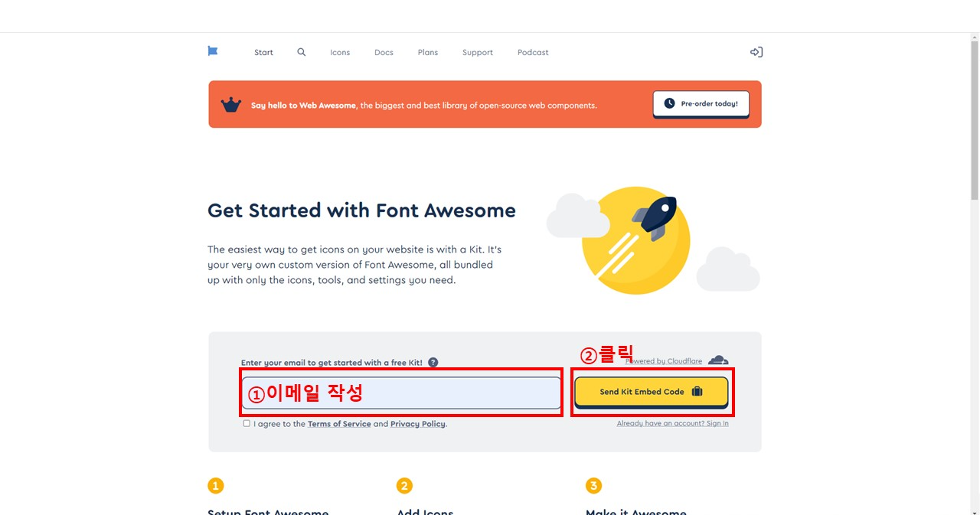Click the crown icon in the banner

(x=231, y=105)
